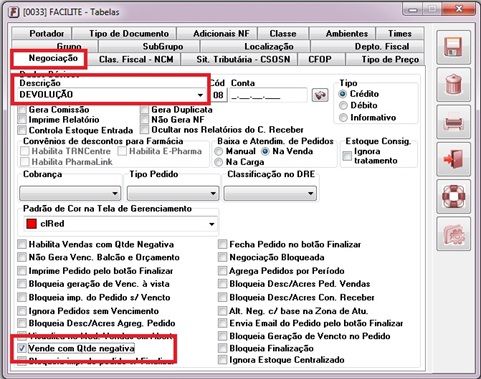
Task: Click the account lookup icon beside Conta
Action: pyautogui.click(x=320, y=95)
